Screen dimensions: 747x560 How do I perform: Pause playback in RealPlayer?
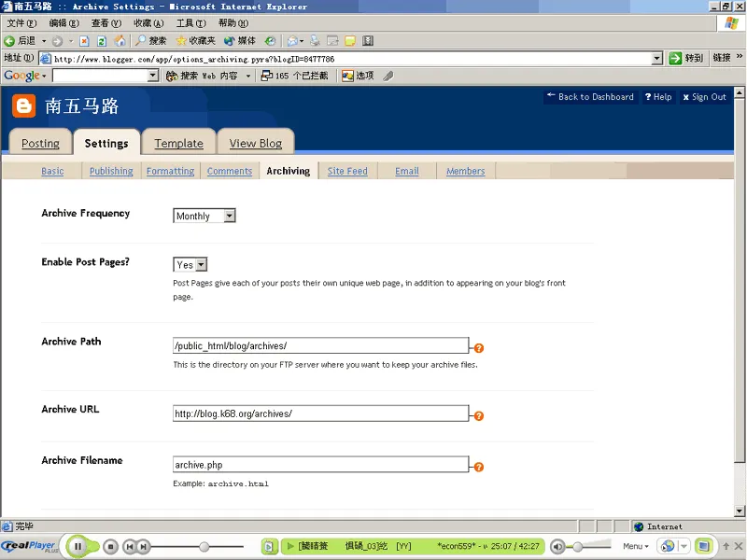[x=79, y=546]
